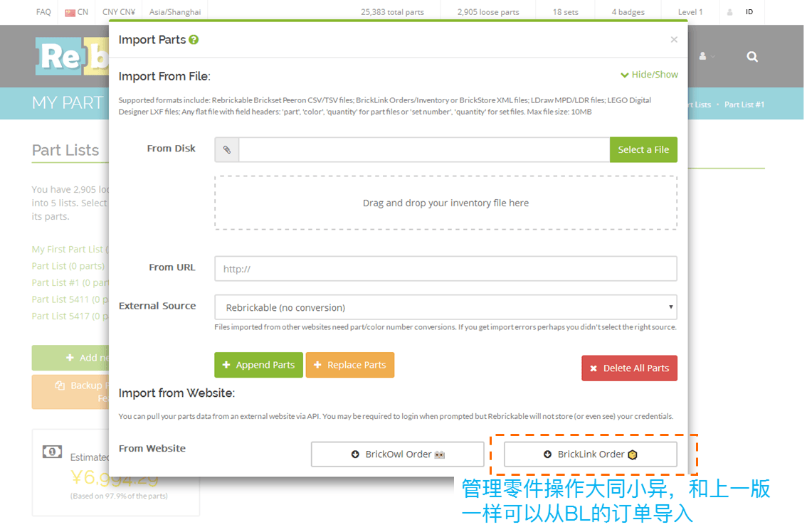
Task: Click the green Add new list button
Action: tap(70, 358)
